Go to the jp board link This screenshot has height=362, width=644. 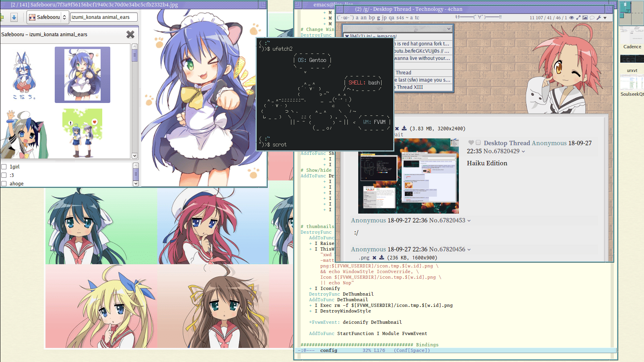point(384,18)
